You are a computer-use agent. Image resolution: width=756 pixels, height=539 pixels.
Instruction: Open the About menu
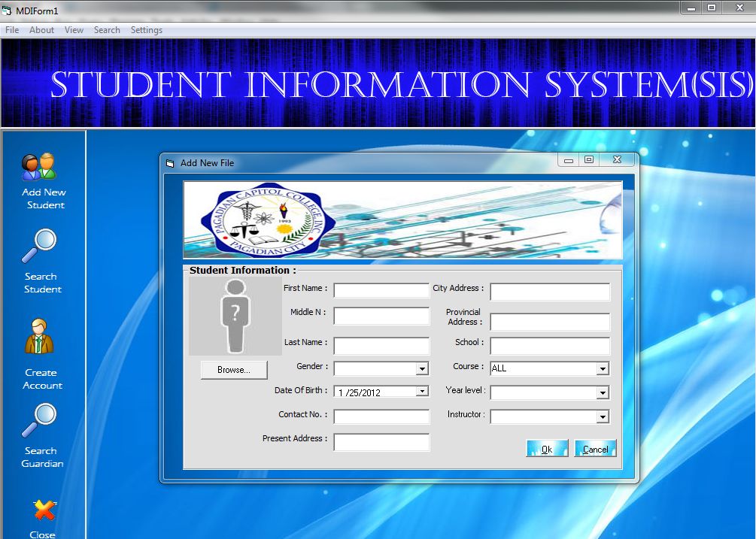click(41, 30)
